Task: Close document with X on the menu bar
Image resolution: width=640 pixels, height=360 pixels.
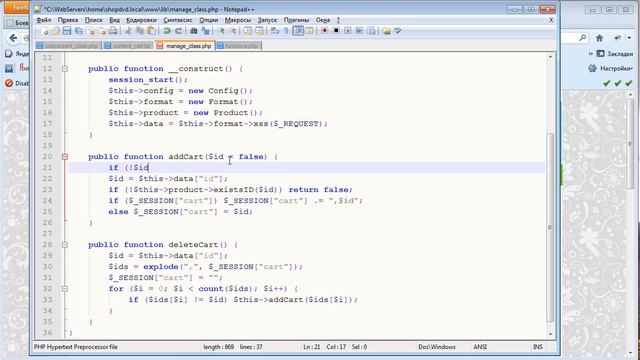Action: tap(551, 20)
